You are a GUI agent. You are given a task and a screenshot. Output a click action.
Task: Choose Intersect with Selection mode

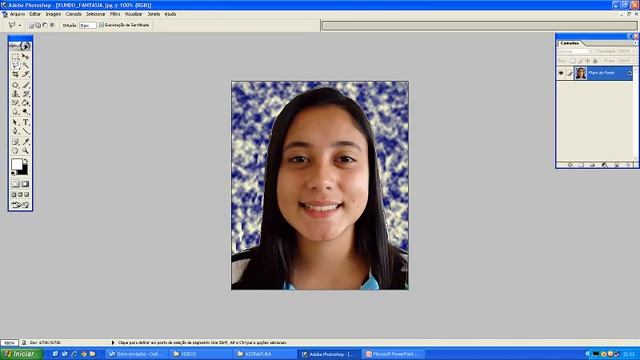click(x=52, y=25)
